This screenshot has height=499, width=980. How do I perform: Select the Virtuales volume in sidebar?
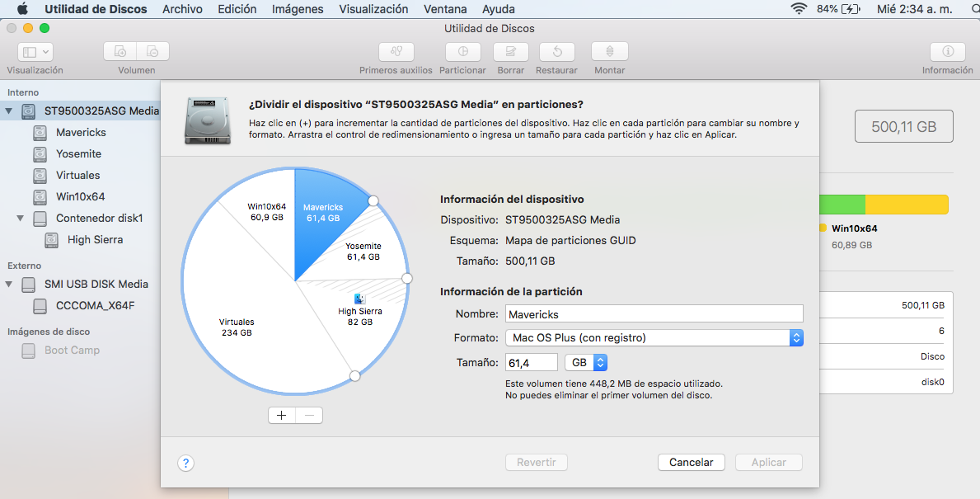(x=80, y=175)
